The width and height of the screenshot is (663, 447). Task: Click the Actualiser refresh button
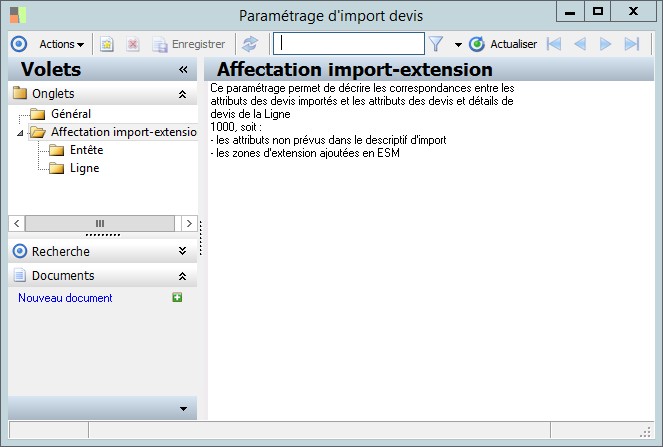tap(503, 44)
